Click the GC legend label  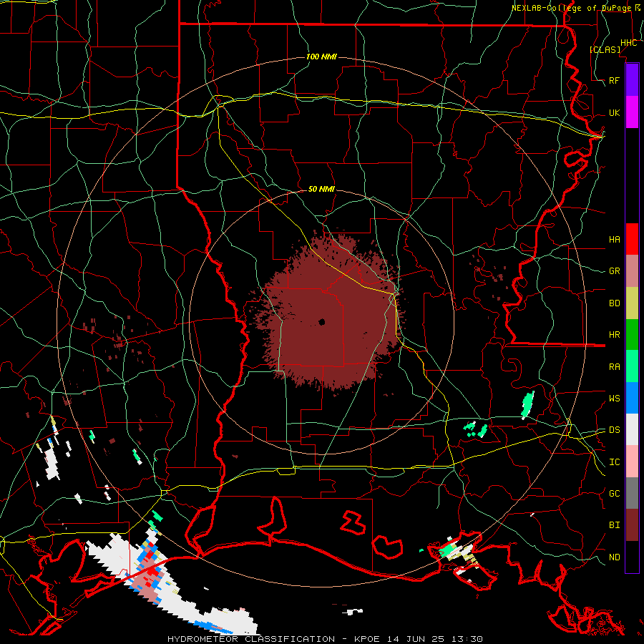pyautogui.click(x=614, y=493)
